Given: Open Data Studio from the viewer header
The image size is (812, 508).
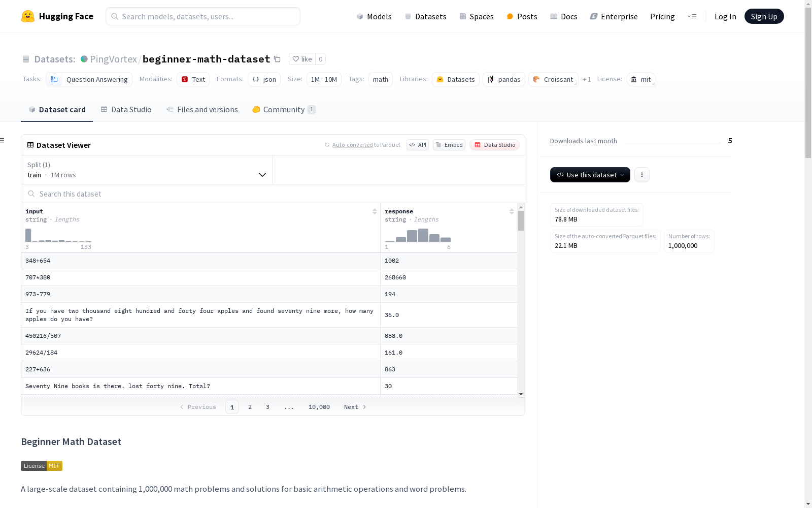Looking at the screenshot, I should coord(494,145).
